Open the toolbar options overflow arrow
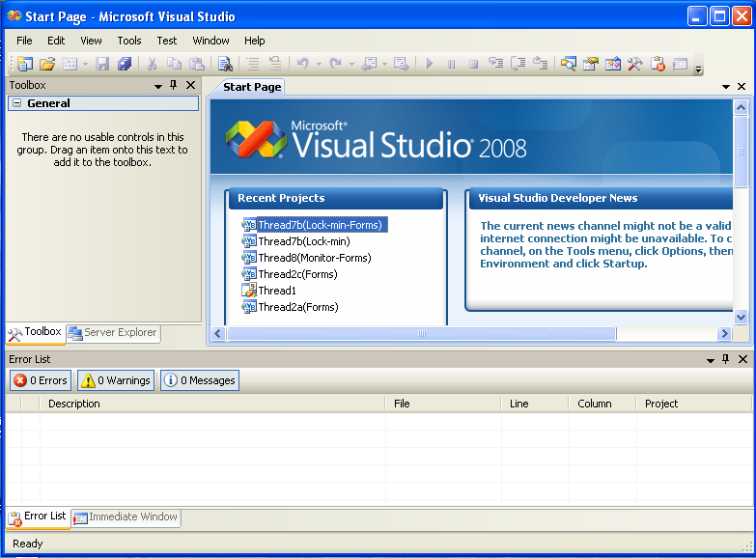756x558 pixels. 699,70
